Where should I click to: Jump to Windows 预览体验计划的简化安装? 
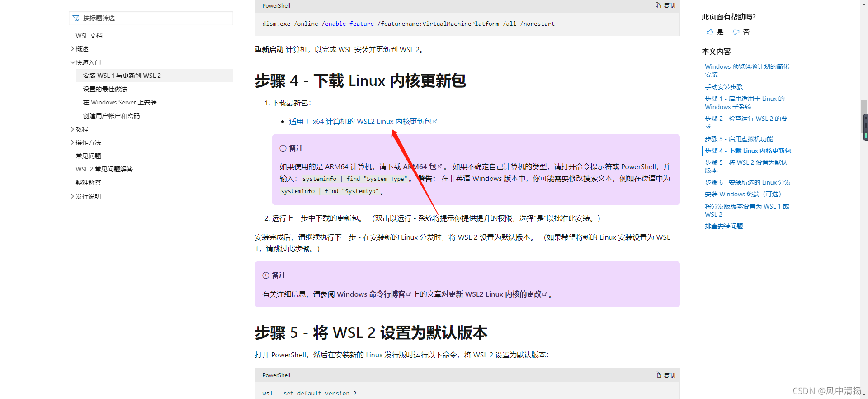(747, 71)
